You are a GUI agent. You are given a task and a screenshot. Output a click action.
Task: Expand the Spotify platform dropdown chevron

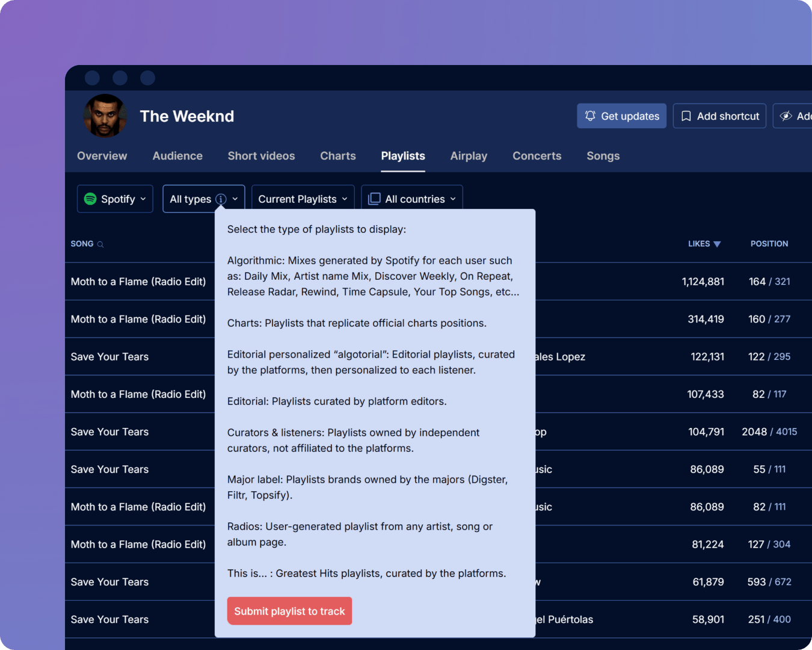tap(143, 199)
